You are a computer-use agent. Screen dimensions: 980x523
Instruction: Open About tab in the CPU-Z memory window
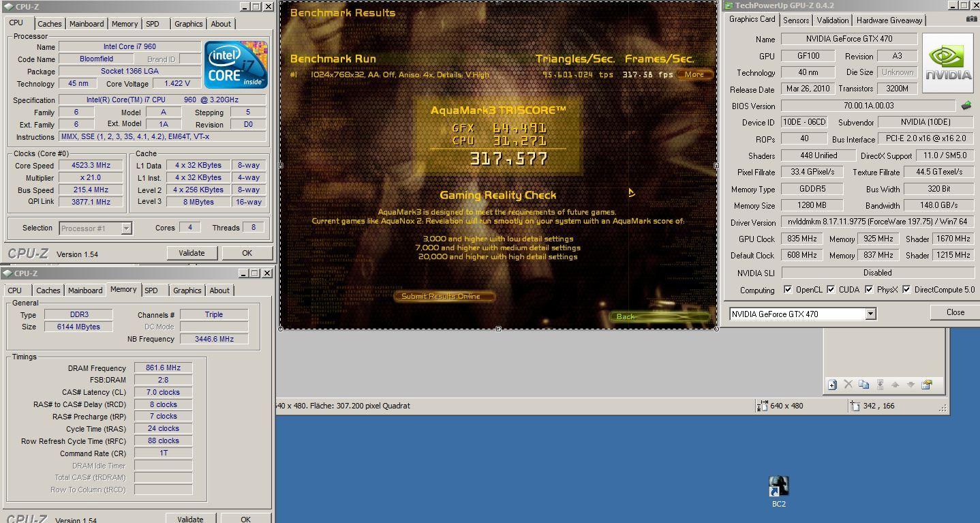[219, 290]
